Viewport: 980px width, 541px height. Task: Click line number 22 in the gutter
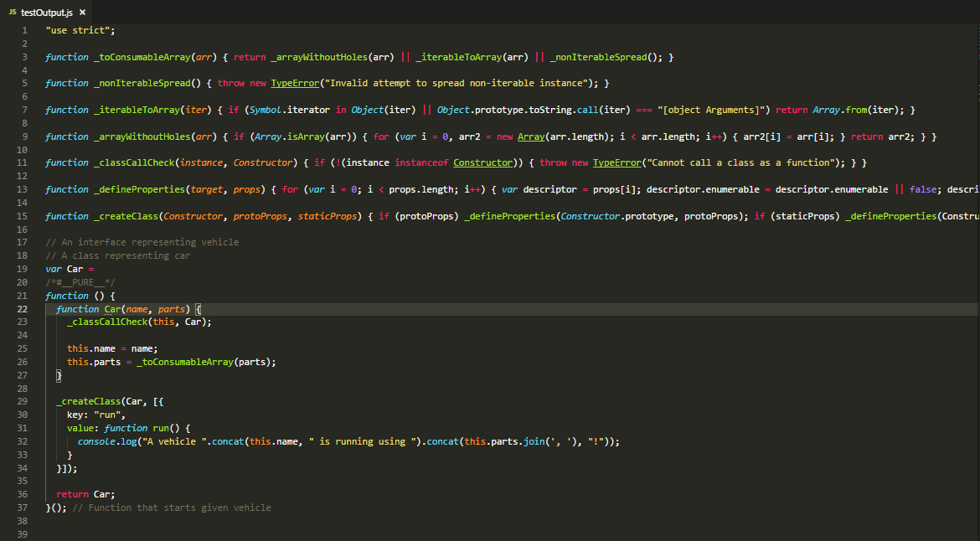(x=23, y=308)
